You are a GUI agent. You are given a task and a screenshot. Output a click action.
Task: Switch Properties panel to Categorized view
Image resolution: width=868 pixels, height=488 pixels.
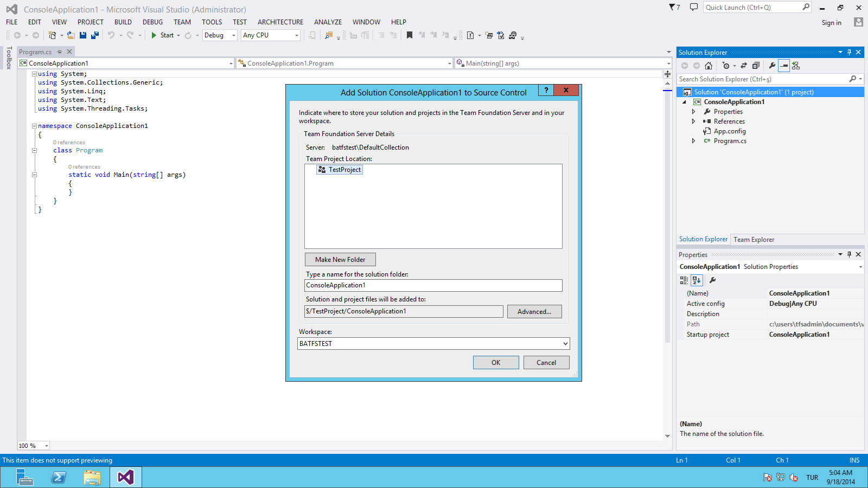(684, 280)
